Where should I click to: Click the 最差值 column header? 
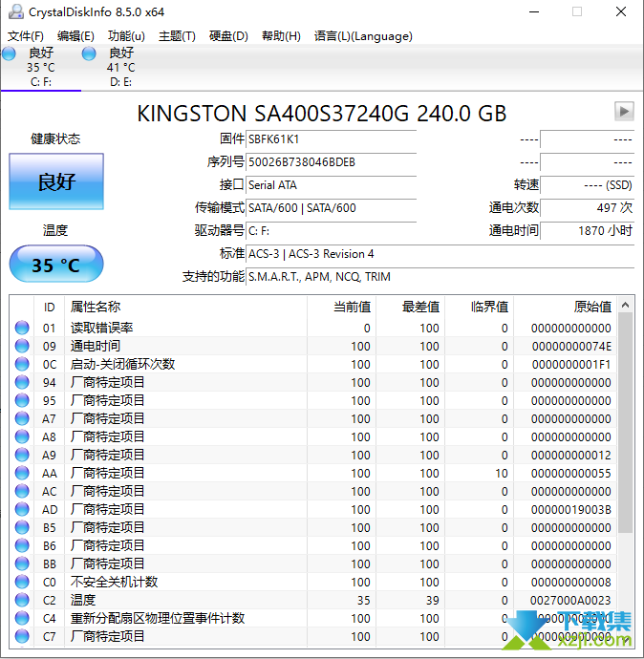click(410, 307)
